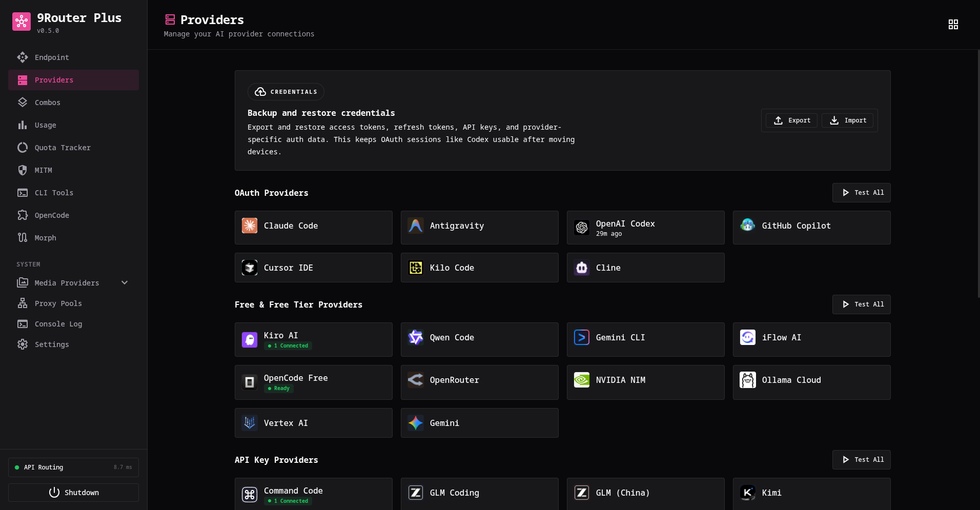Click Kiro AI '1 Connected' status badge
The width and height of the screenshot is (980, 510).
[x=288, y=346]
